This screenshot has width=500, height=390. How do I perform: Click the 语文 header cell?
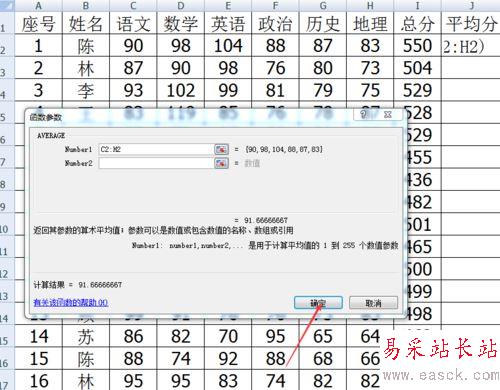pos(133,23)
